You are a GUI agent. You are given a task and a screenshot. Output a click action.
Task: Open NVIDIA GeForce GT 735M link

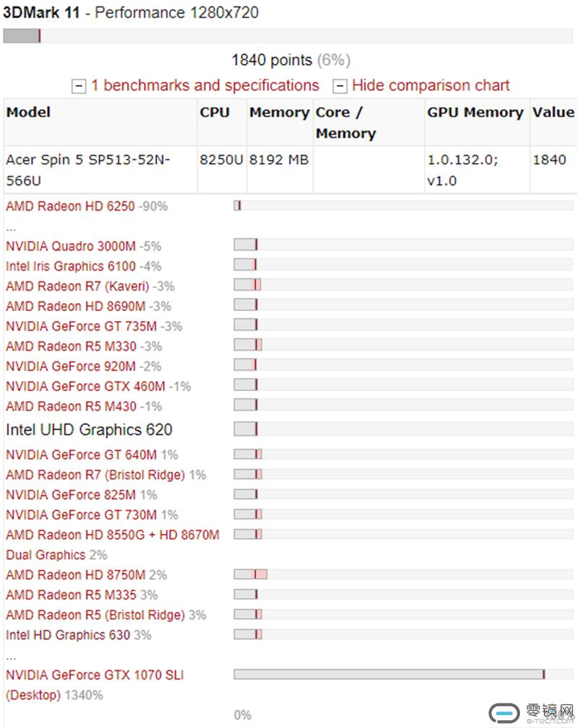coord(82,326)
